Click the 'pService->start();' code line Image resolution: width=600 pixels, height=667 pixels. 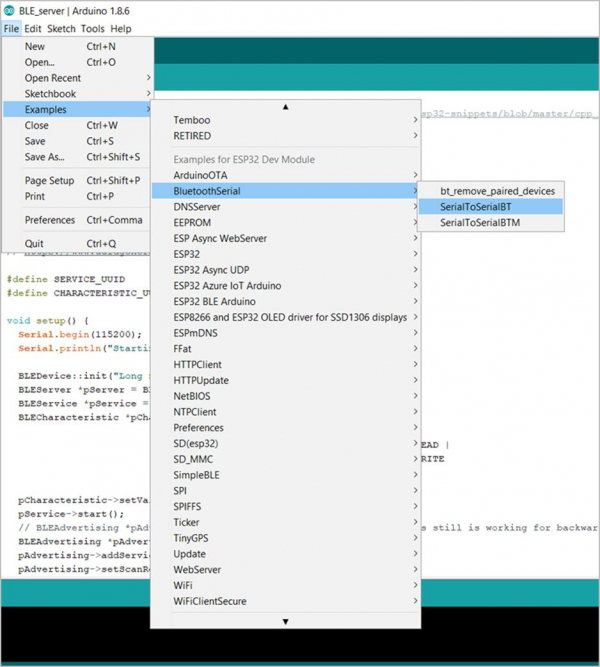[x=71, y=514]
